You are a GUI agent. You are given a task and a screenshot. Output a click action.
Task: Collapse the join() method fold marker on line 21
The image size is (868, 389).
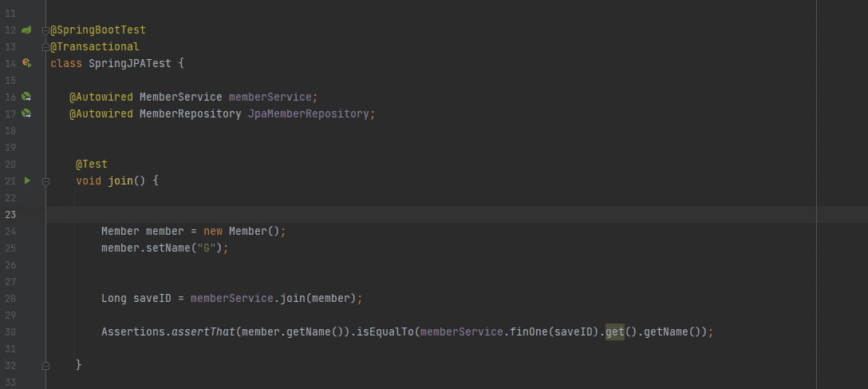[46, 181]
